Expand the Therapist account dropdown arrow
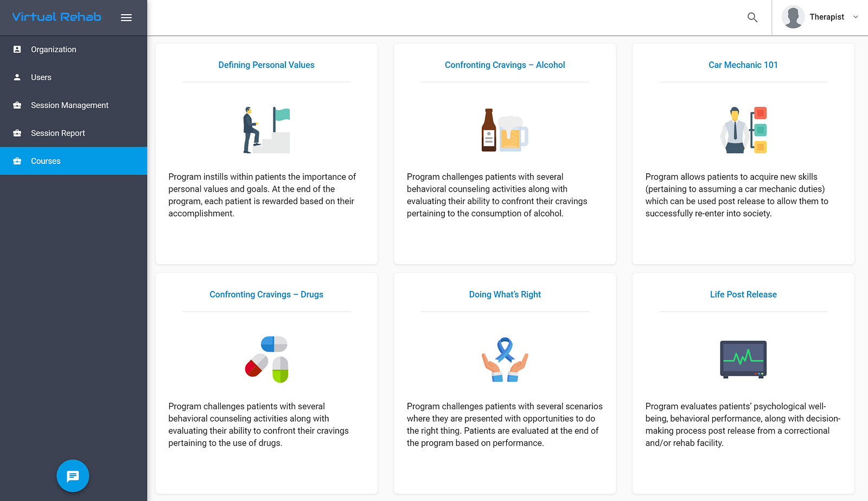 point(856,17)
